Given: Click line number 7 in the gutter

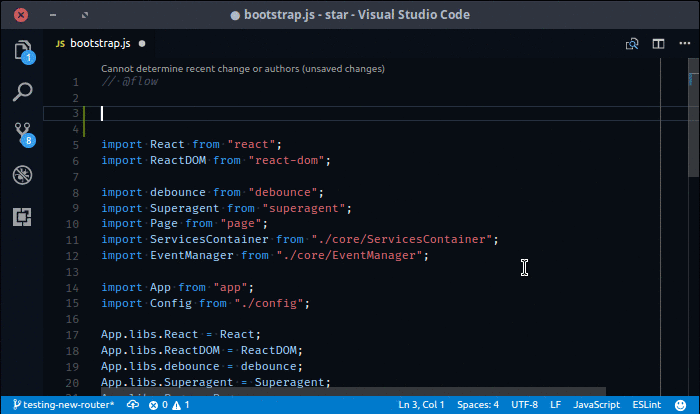Looking at the screenshot, I should click(x=75, y=177).
